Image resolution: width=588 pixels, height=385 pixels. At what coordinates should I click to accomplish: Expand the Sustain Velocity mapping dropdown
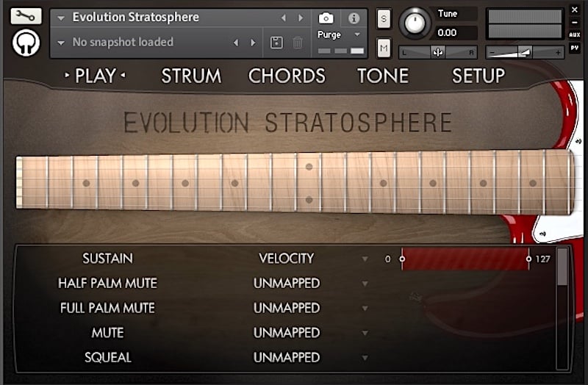click(x=365, y=259)
